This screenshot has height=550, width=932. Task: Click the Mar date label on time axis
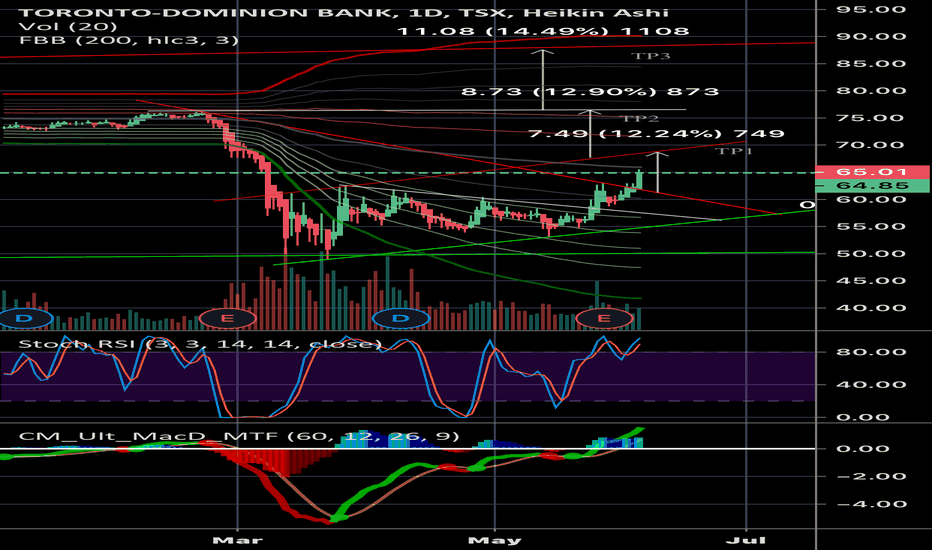238,540
